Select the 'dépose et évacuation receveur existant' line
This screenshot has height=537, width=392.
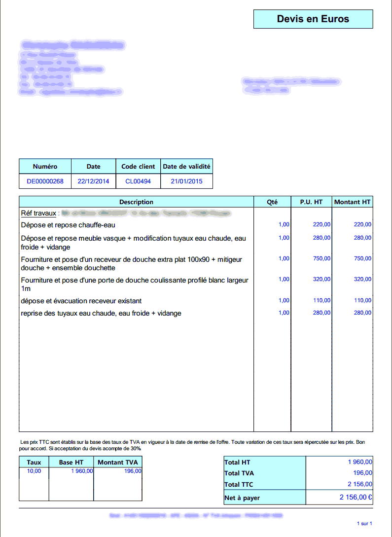81,301
